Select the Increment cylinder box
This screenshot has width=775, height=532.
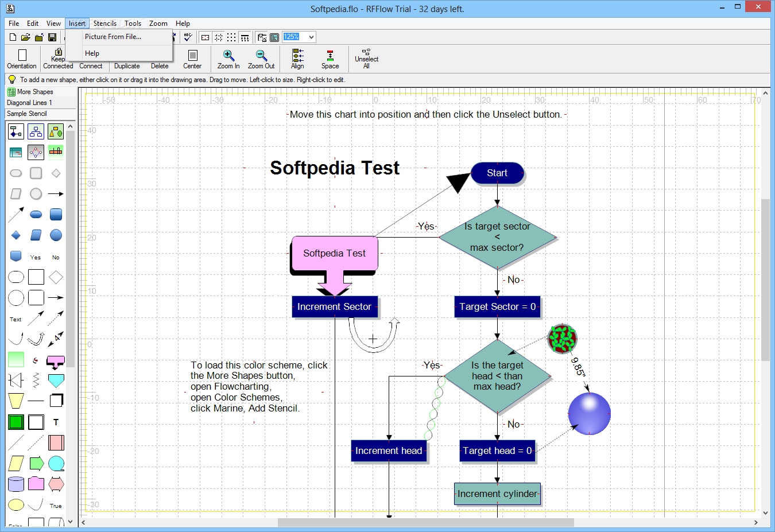(498, 494)
